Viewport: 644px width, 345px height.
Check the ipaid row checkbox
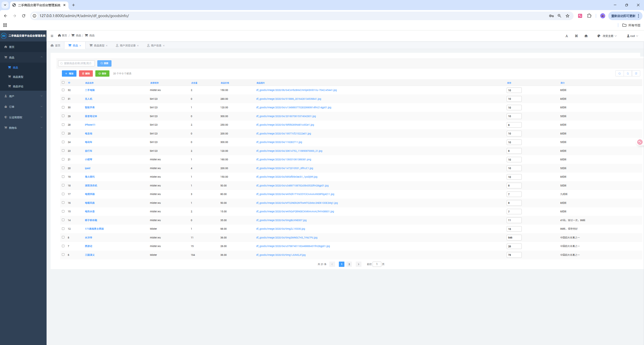coord(63,168)
